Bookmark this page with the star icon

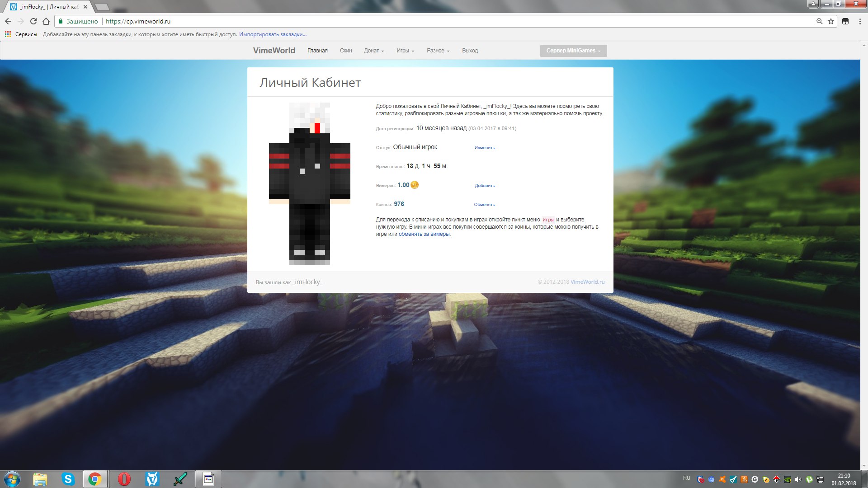(831, 21)
